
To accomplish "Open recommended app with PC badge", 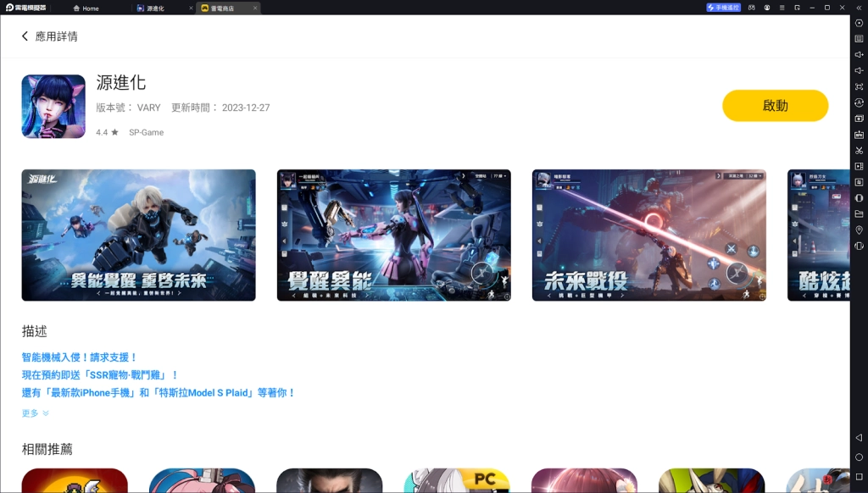I will coord(457,480).
